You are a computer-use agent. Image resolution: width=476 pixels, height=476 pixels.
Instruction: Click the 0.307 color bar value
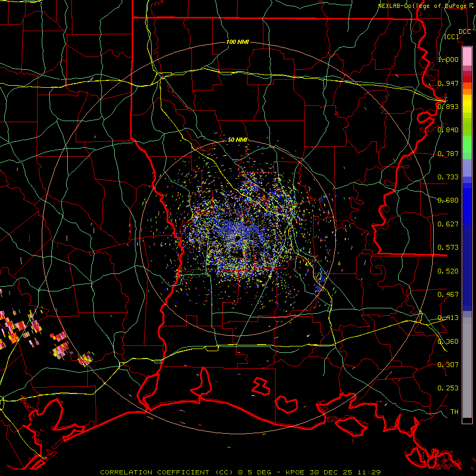click(448, 365)
